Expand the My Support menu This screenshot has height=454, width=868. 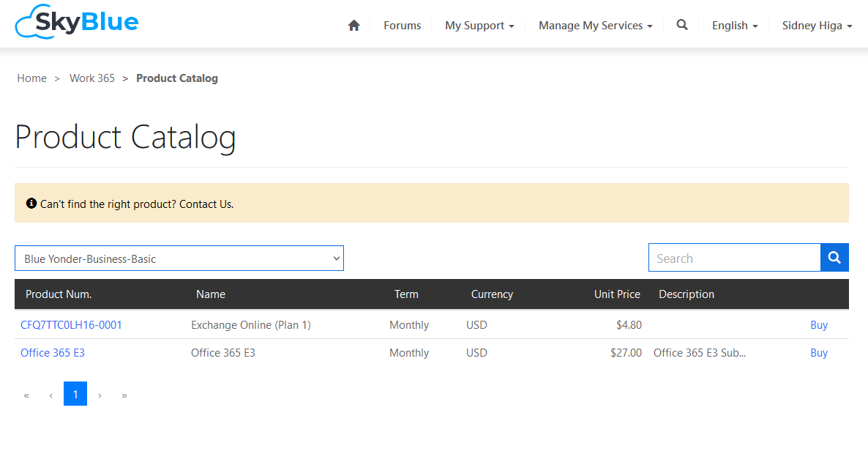479,26
